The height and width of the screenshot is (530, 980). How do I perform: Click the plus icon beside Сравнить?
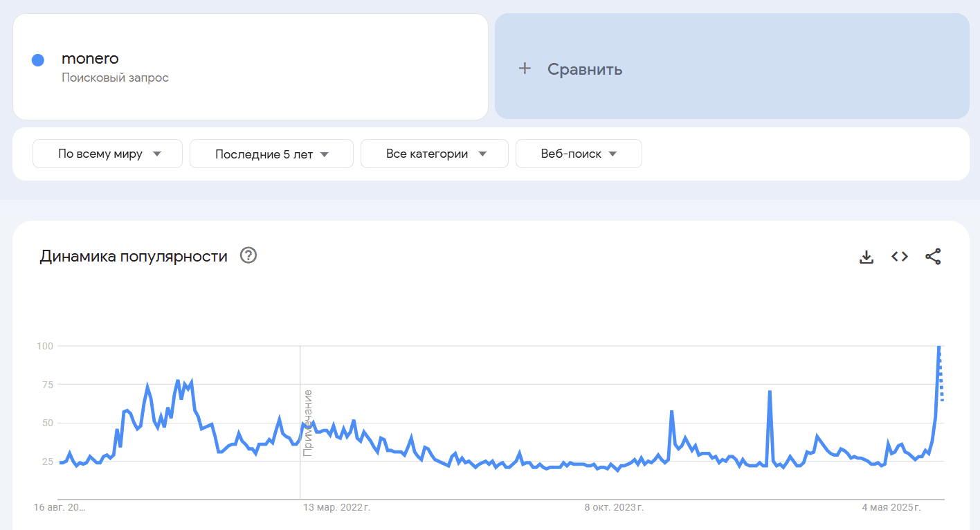525,68
